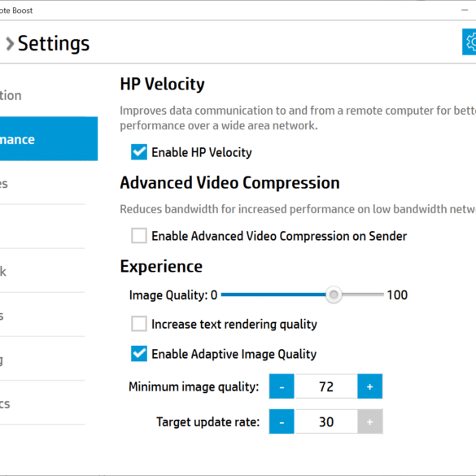
Task: Disable the Enable HP Velocity checkbox
Action: click(x=139, y=152)
